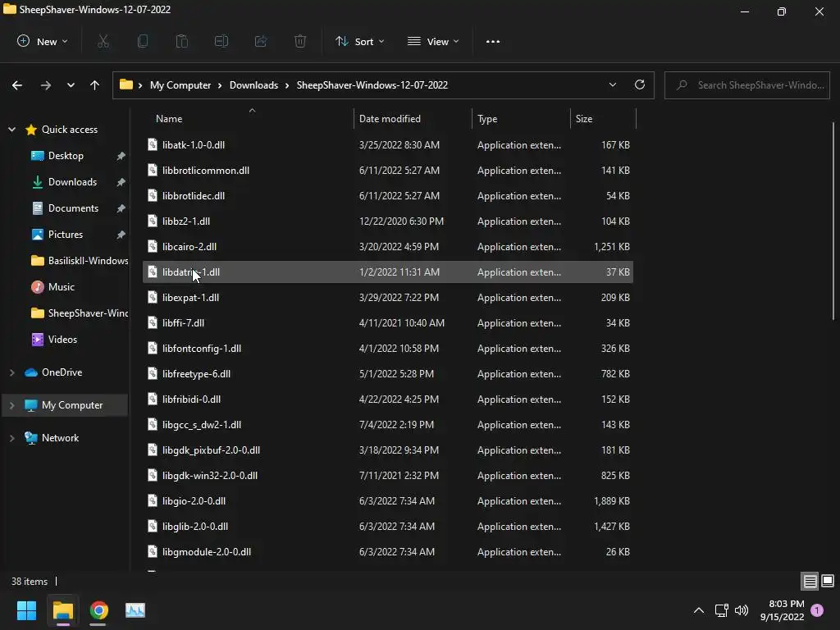Select the libfreetype-6.dll file
The image size is (840, 630).
click(388, 374)
